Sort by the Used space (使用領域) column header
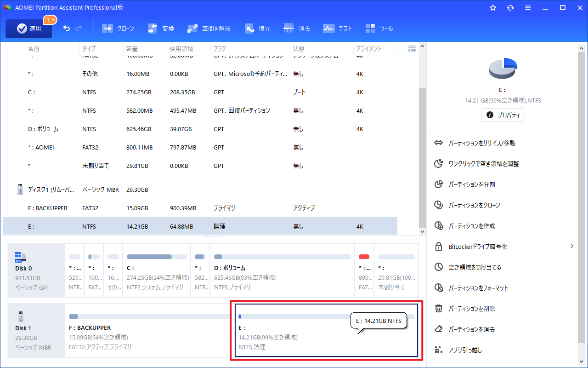Screen dimensions: 588x368 coord(181,49)
